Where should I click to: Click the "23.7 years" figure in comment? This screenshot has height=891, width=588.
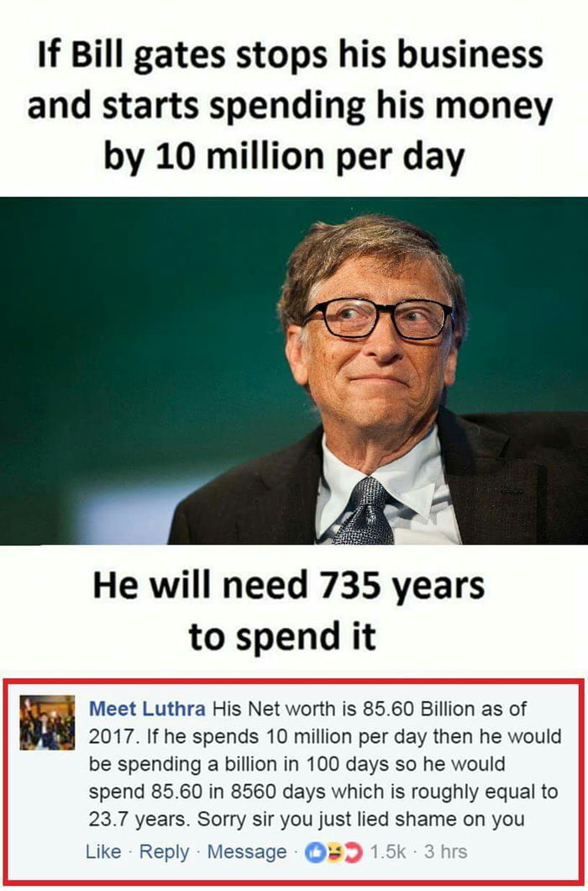[x=137, y=820]
